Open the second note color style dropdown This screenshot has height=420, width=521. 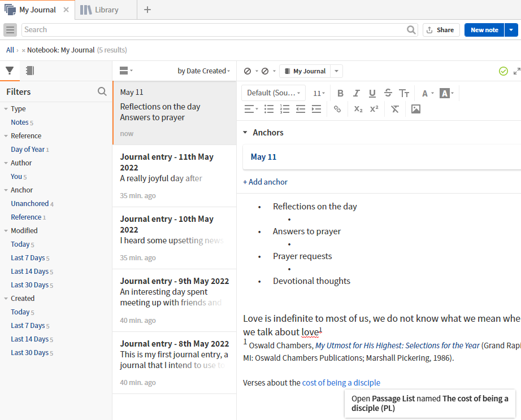268,71
